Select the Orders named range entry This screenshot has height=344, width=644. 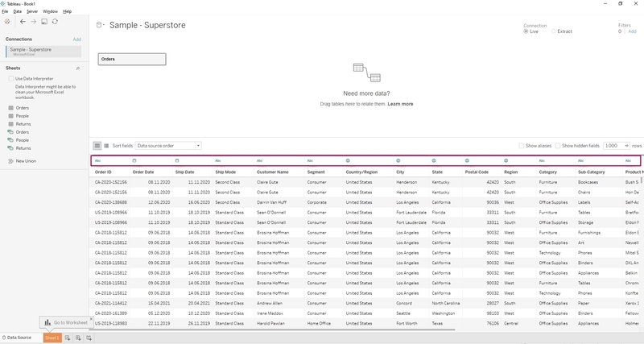pos(23,132)
